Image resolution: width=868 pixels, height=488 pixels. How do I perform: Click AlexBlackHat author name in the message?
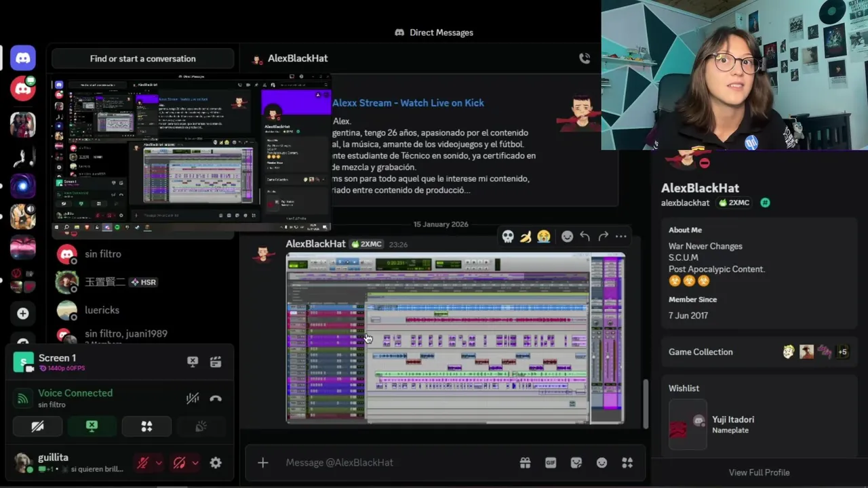point(315,243)
